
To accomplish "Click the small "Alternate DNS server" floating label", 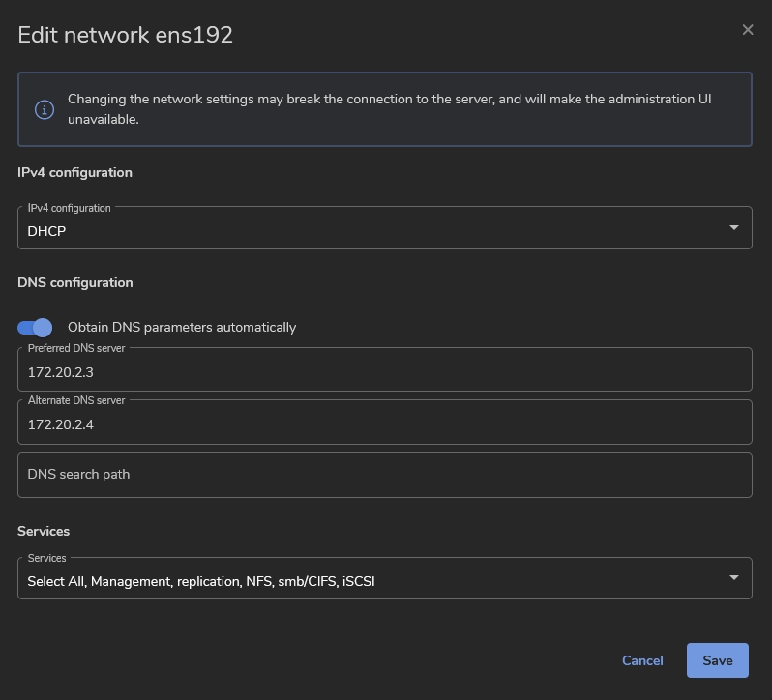I will click(76, 400).
